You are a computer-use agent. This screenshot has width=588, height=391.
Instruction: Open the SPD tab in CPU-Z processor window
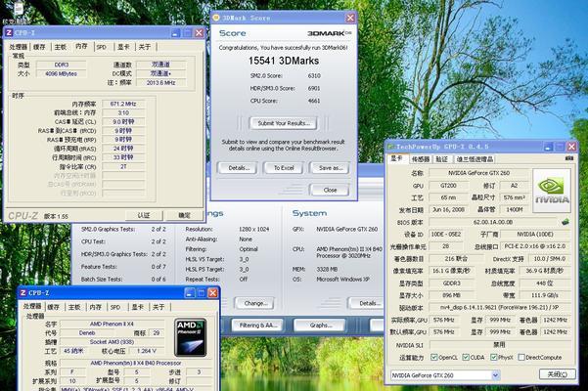point(115,307)
